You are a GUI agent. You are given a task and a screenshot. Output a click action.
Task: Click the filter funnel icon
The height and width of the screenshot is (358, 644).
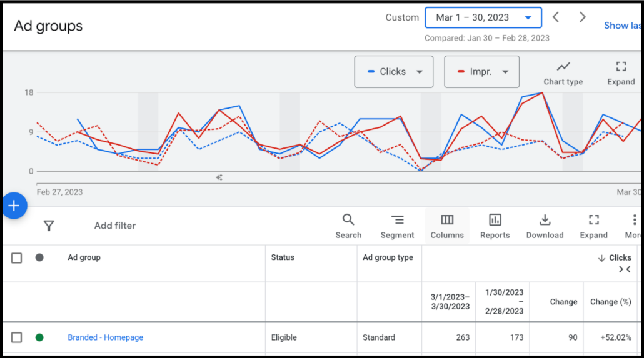pyautogui.click(x=49, y=226)
